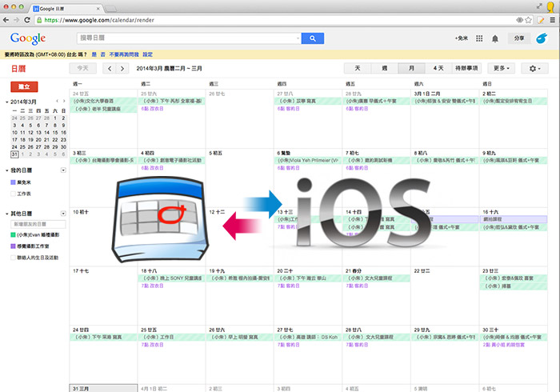560x392 pixels.
Task: Click the + profile name link beside apps grid
Action: tap(461, 38)
